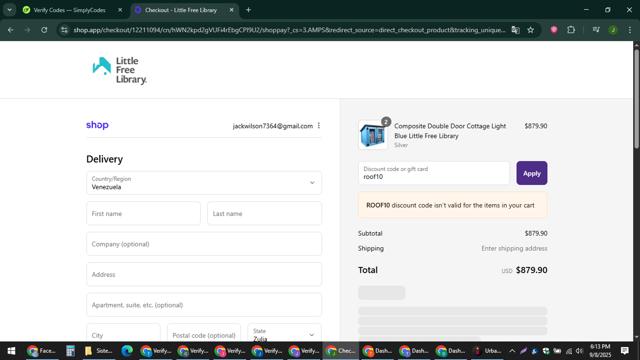This screenshot has width=640, height=360.
Task: Click the Total amount USD $879.90
Action: (x=524, y=270)
